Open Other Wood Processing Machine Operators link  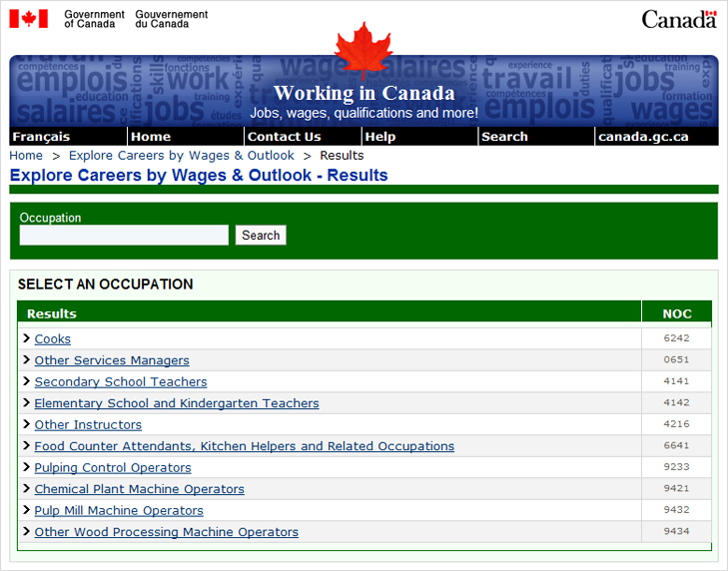coord(166,532)
